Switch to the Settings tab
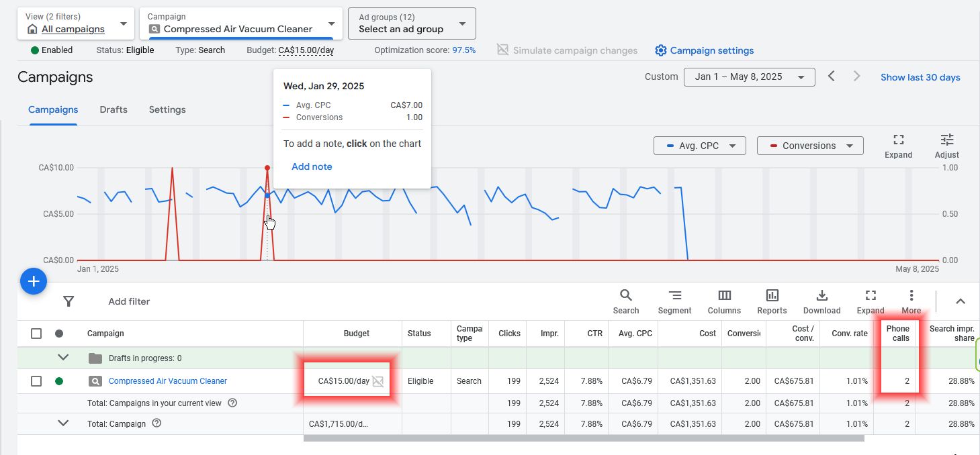This screenshot has width=980, height=455. point(167,109)
